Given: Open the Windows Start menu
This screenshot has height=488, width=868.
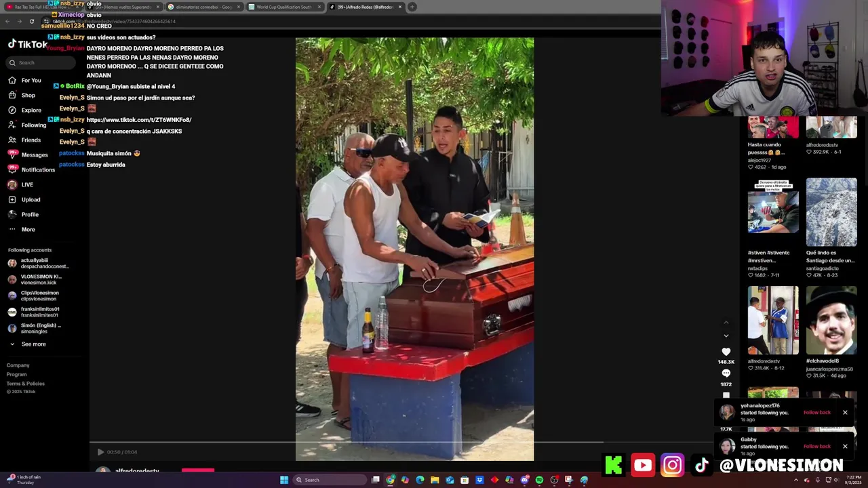Looking at the screenshot, I should 284,480.
